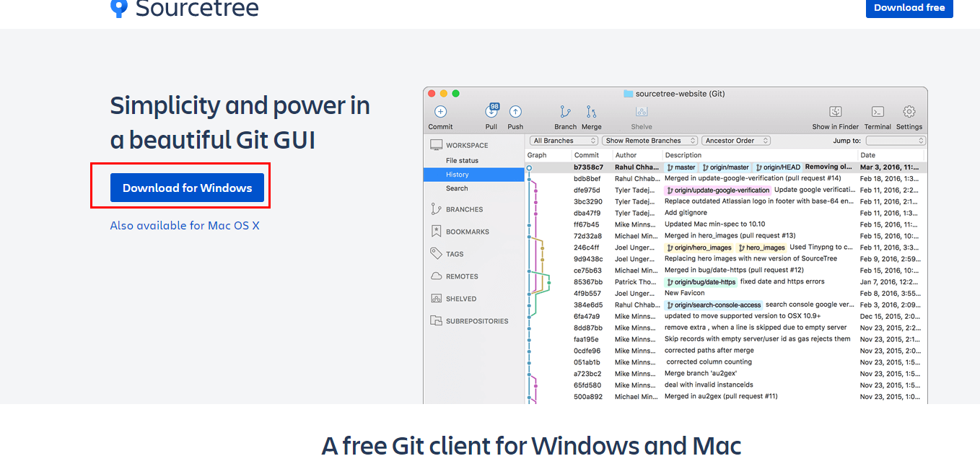Screen dimensions: 980x469
Task: Click the Push toolbar icon
Action: [515, 112]
